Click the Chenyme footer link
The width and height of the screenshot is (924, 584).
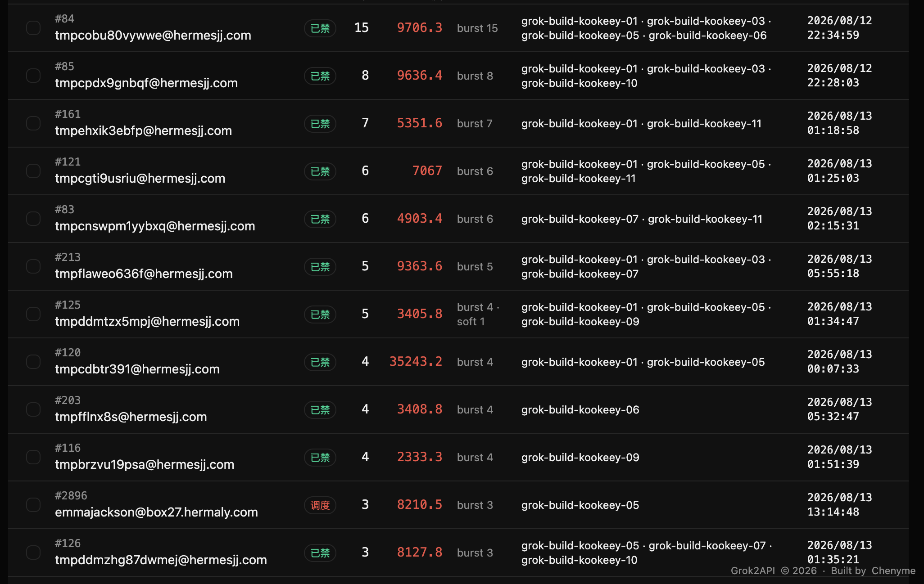[x=893, y=571]
